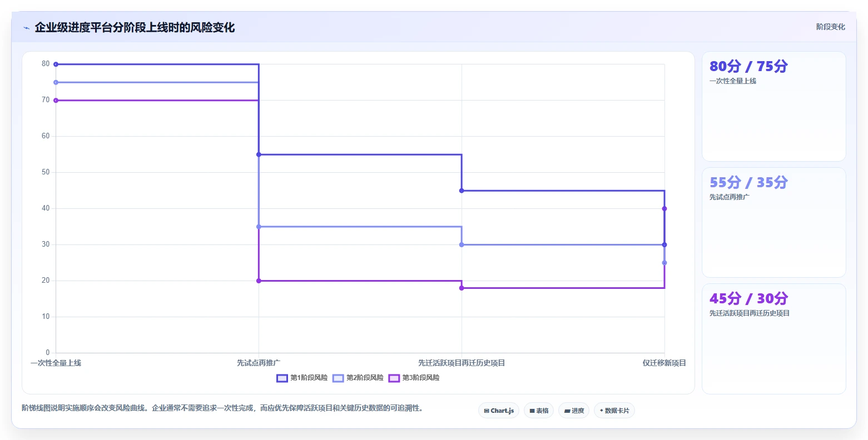The width and height of the screenshot is (868, 440).
Task: Click the y-axis tick label 80
Action: 46,64
